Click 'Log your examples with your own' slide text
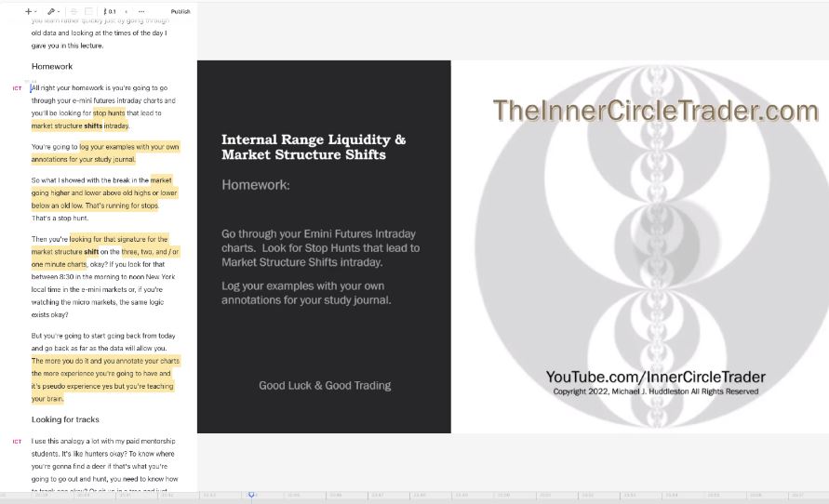Image resolution: width=829 pixels, height=504 pixels. (x=303, y=285)
